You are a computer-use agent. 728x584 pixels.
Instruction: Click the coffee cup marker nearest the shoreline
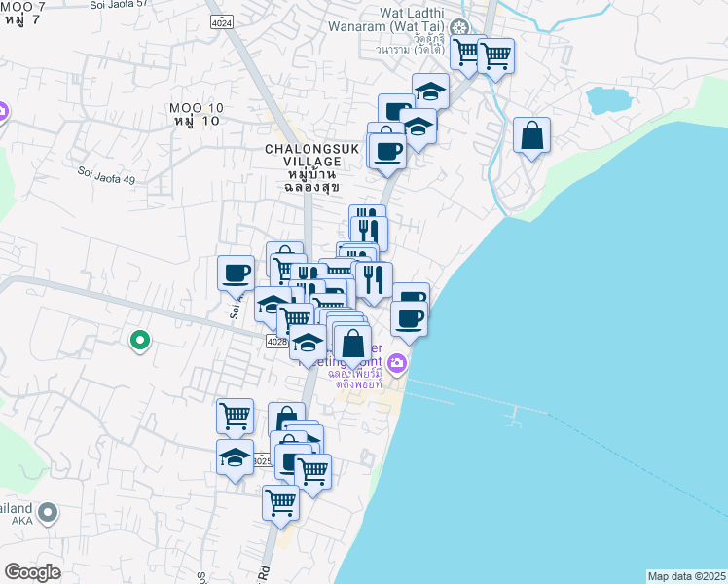409,317
